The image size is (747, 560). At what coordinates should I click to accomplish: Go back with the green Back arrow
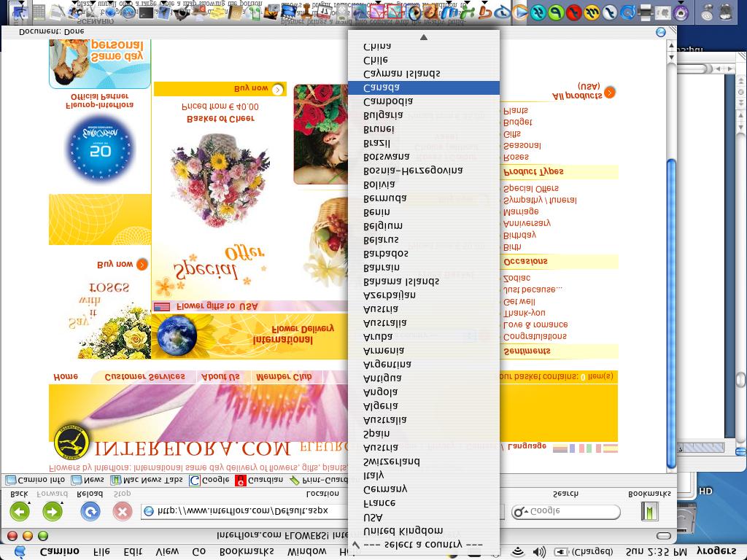(x=20, y=512)
